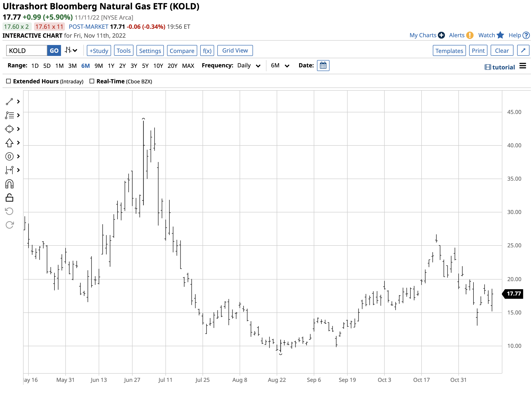Image resolution: width=532 pixels, height=396 pixels.
Task: Click the expand chart fullscreen icon
Action: [x=523, y=50]
